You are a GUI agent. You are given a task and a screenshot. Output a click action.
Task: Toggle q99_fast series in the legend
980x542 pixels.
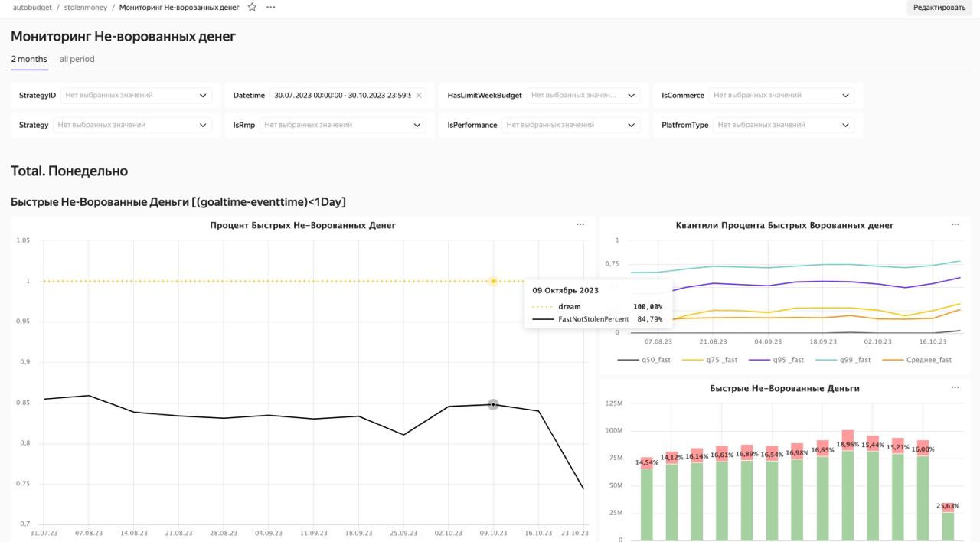point(843,360)
